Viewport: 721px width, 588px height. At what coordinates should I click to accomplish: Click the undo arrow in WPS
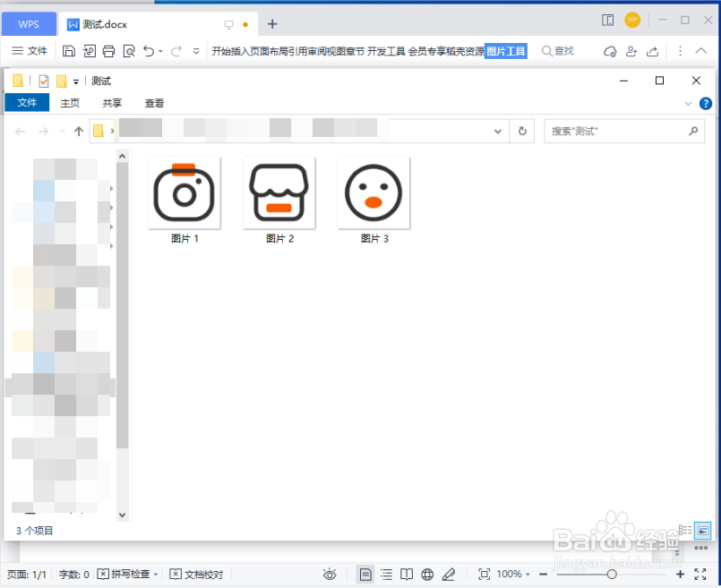(x=149, y=51)
